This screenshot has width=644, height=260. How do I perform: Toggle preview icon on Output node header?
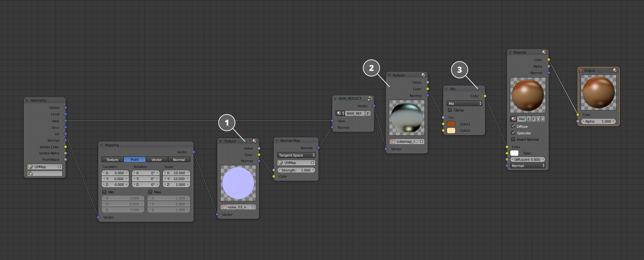(x=615, y=70)
